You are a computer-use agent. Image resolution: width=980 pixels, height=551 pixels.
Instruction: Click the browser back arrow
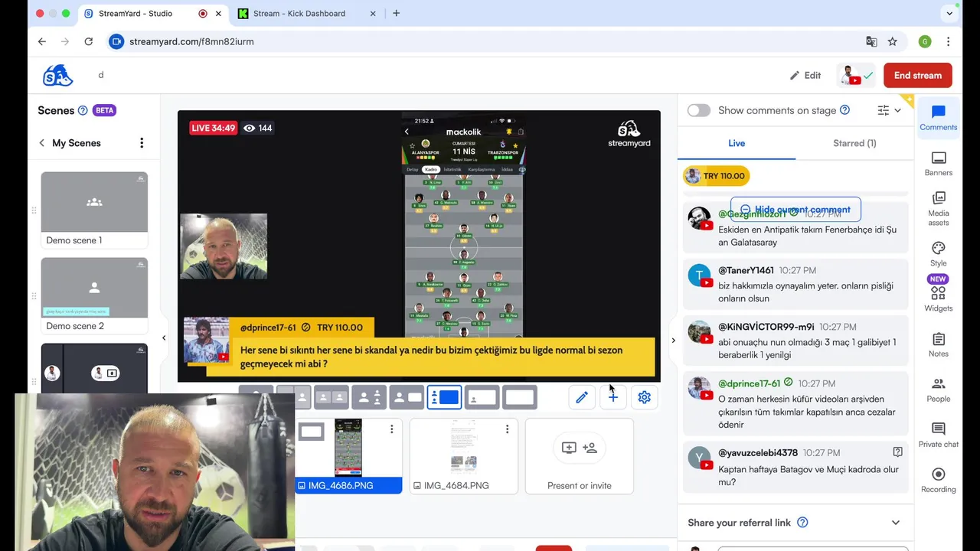42,41
